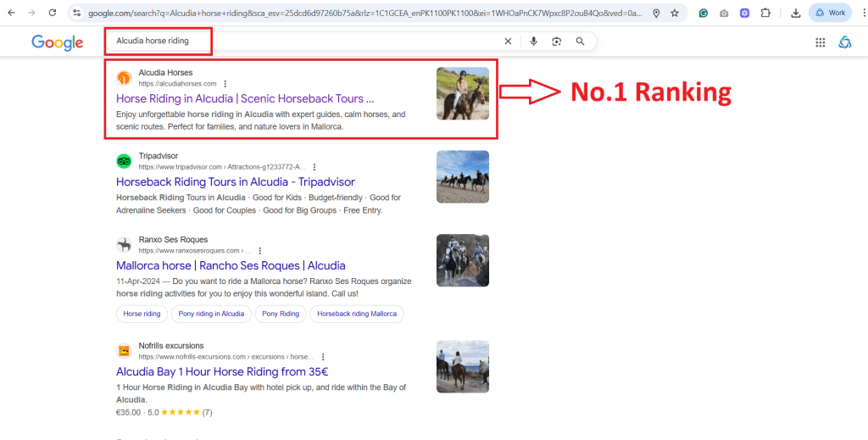Click the voice search microphone icon

(533, 42)
